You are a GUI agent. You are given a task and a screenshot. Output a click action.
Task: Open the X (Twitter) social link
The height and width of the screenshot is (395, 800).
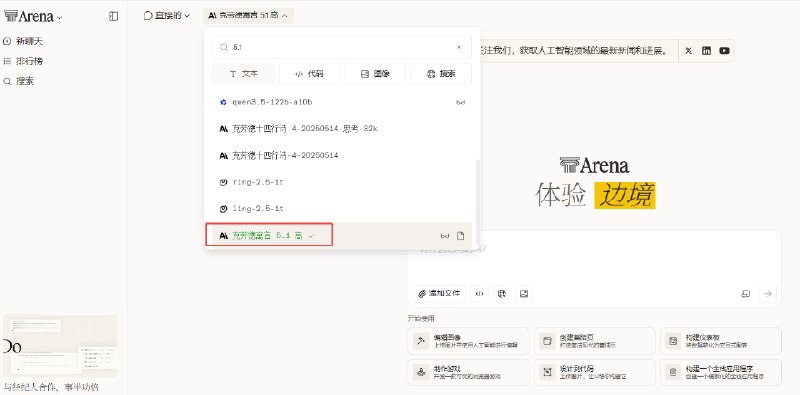coord(689,51)
